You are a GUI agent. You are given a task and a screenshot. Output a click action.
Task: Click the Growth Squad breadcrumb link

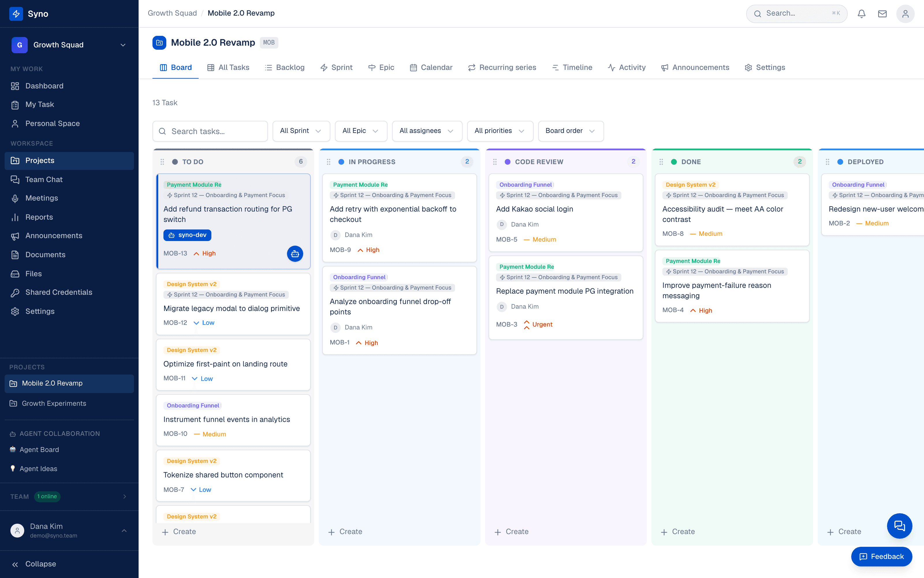172,13
